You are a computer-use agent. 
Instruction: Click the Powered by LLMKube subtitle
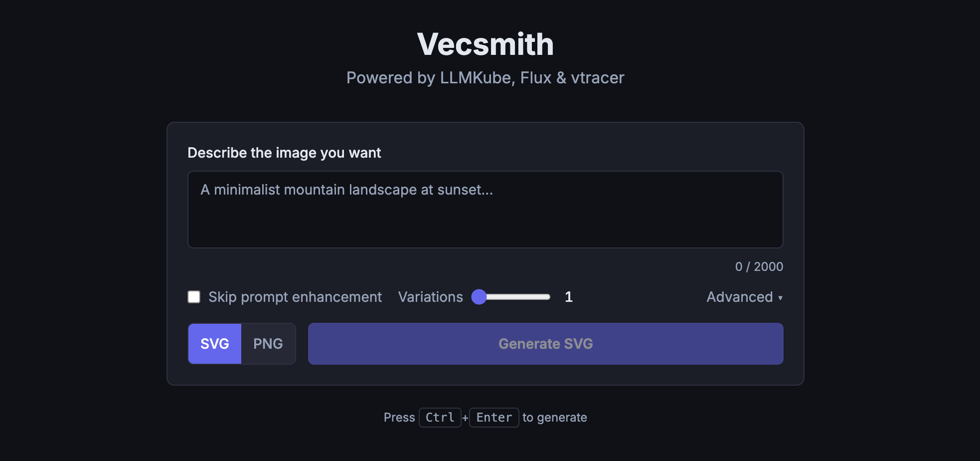click(485, 78)
